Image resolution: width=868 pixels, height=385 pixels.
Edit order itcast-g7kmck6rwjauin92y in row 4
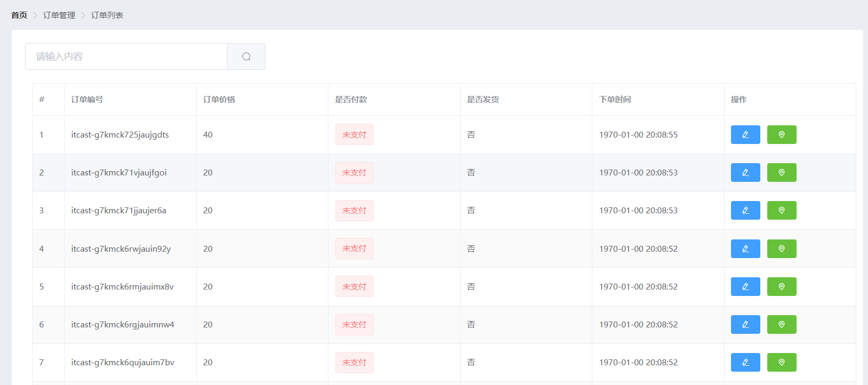coord(745,249)
